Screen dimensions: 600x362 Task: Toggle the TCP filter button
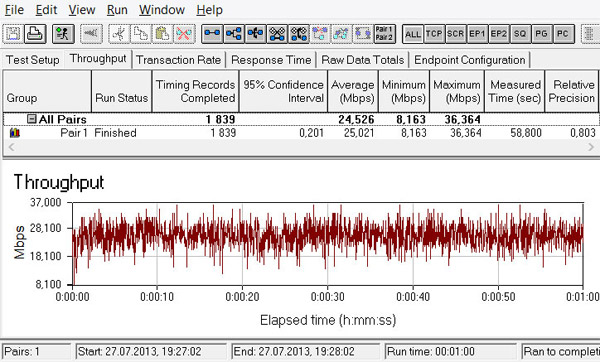434,34
